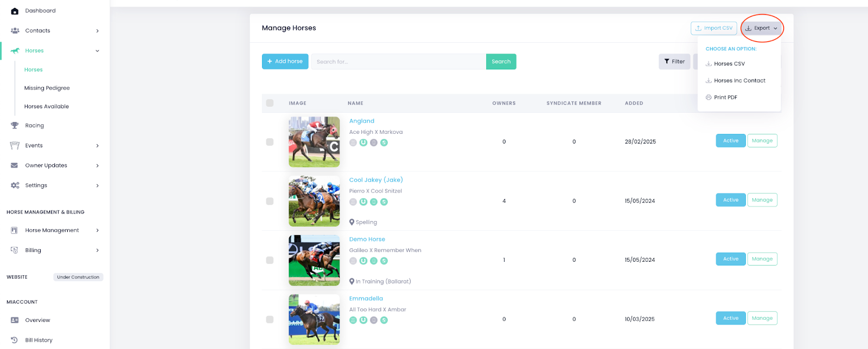The image size is (868, 349).
Task: Click the green dollar status badge under Angland
Action: (x=384, y=143)
